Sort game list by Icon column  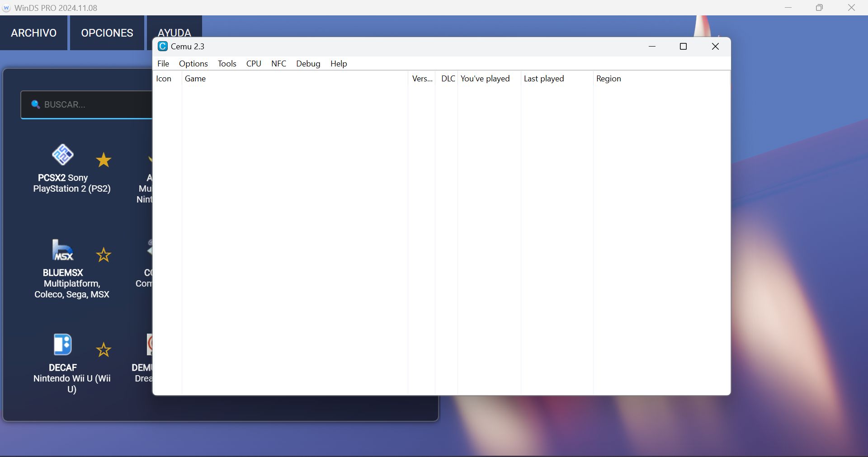[x=167, y=79]
